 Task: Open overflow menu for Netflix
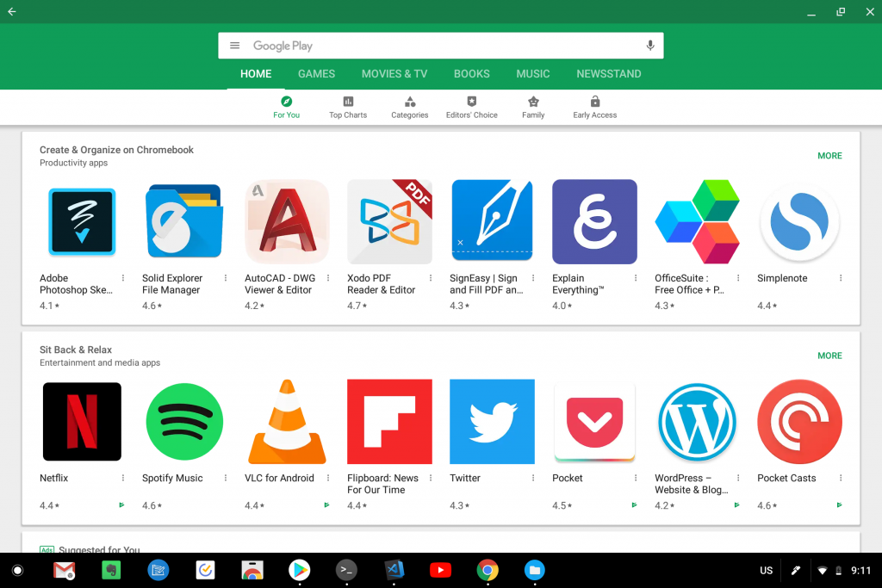tap(122, 478)
